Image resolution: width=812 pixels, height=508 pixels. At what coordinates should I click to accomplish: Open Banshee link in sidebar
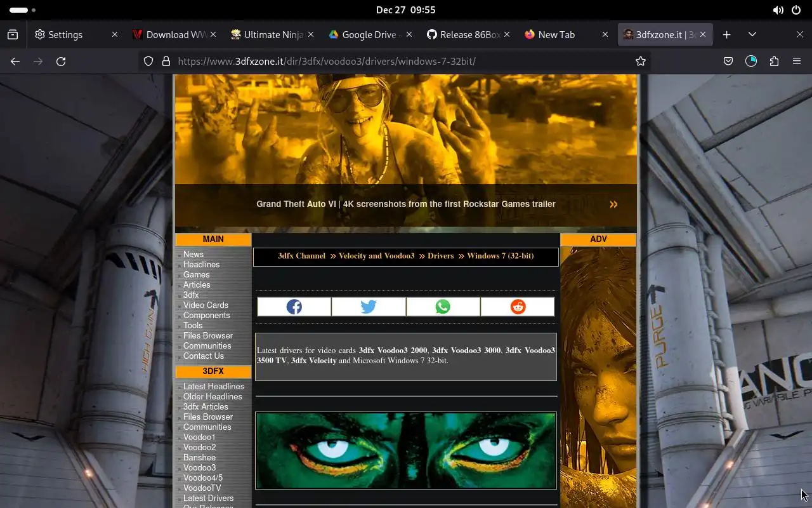point(199,458)
